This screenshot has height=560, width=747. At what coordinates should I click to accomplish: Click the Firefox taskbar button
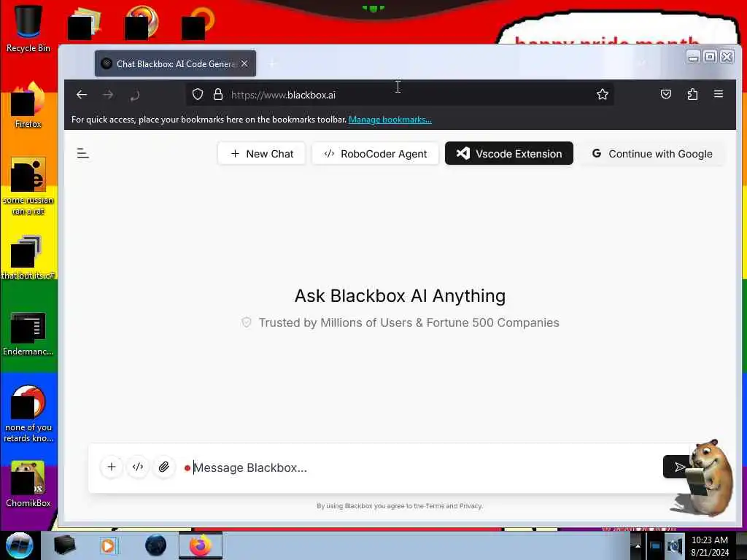201,545
